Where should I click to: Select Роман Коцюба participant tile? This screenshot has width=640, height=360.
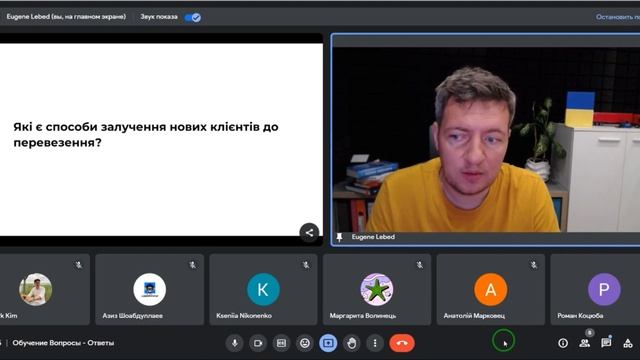595,289
